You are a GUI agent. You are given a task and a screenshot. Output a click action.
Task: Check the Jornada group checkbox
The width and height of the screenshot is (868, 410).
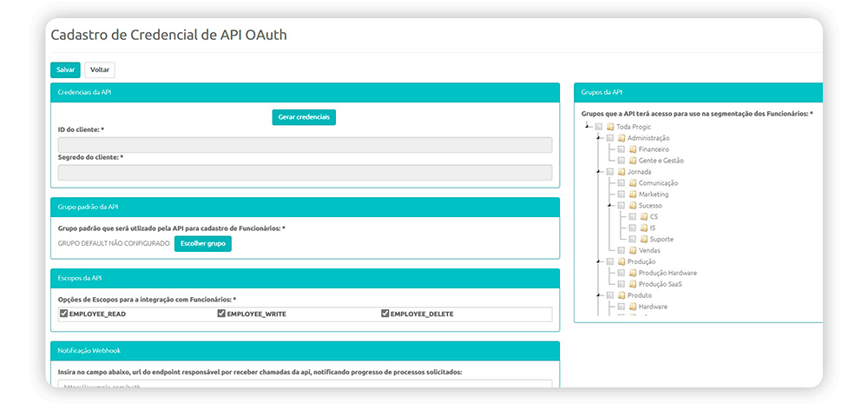point(609,172)
